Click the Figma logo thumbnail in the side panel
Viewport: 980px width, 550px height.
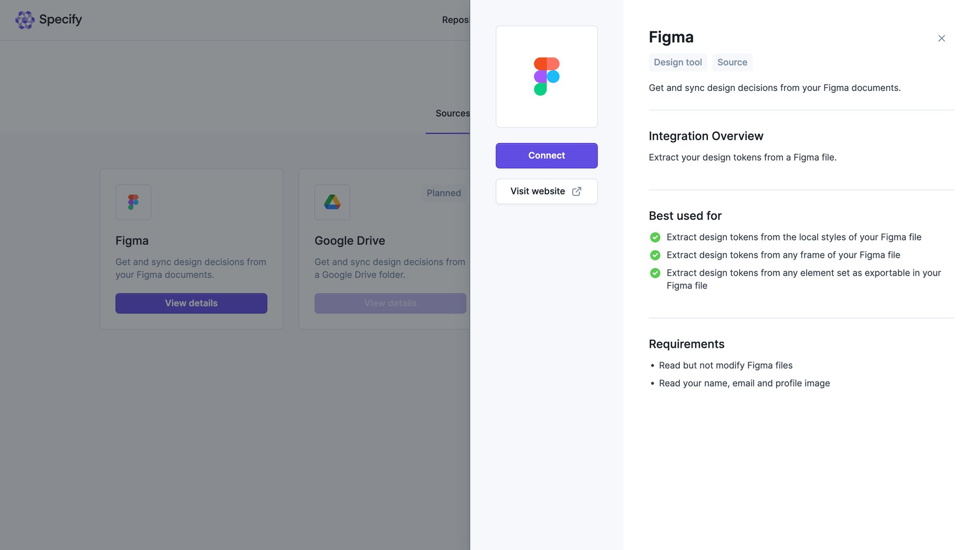pos(546,76)
